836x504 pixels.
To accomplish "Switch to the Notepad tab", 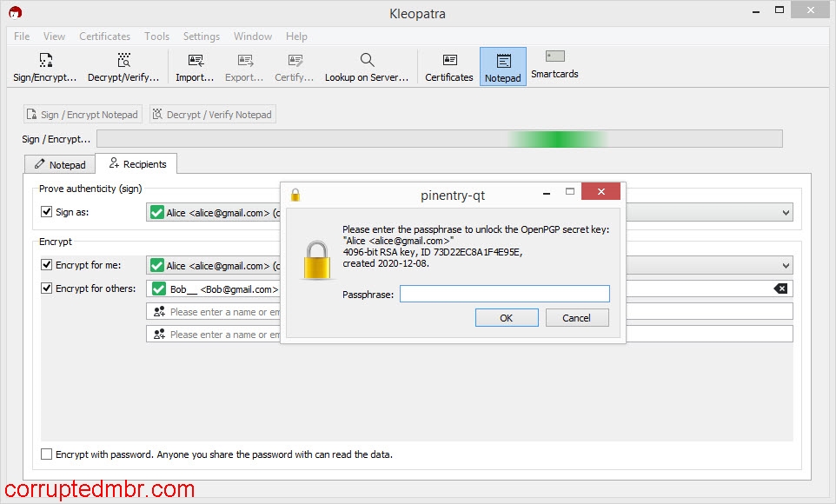I will coord(58,163).
